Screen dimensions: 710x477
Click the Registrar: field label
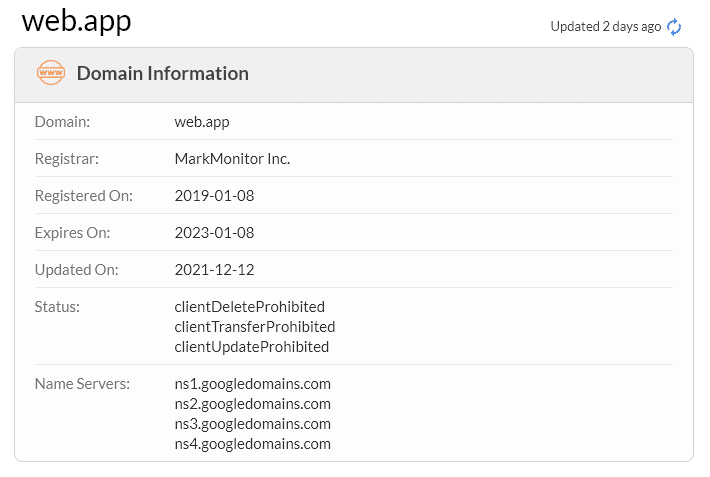[x=67, y=159]
